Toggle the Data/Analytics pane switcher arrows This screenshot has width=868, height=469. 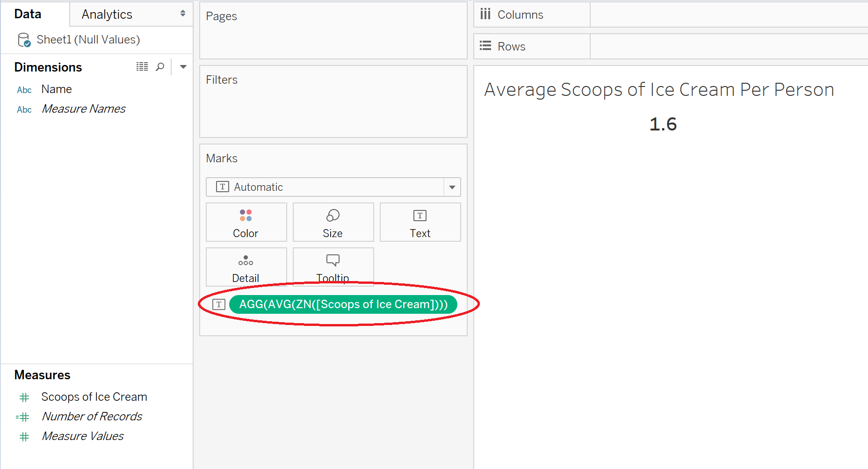pos(182,14)
